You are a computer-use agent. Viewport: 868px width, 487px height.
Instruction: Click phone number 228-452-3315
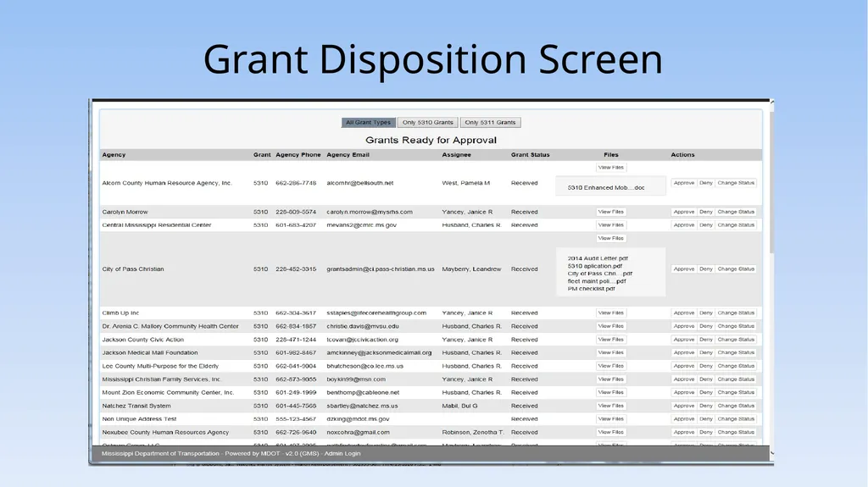(296, 269)
